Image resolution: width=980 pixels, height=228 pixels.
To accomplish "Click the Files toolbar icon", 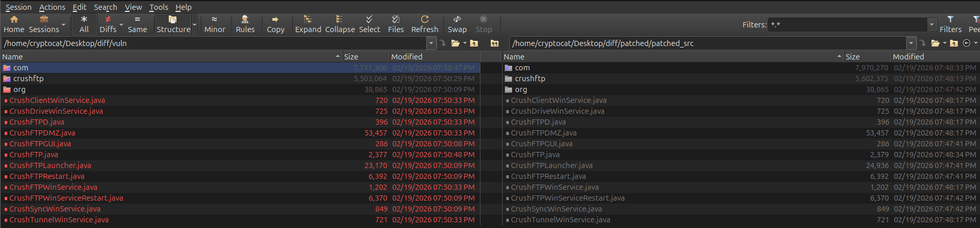I will [x=396, y=24].
